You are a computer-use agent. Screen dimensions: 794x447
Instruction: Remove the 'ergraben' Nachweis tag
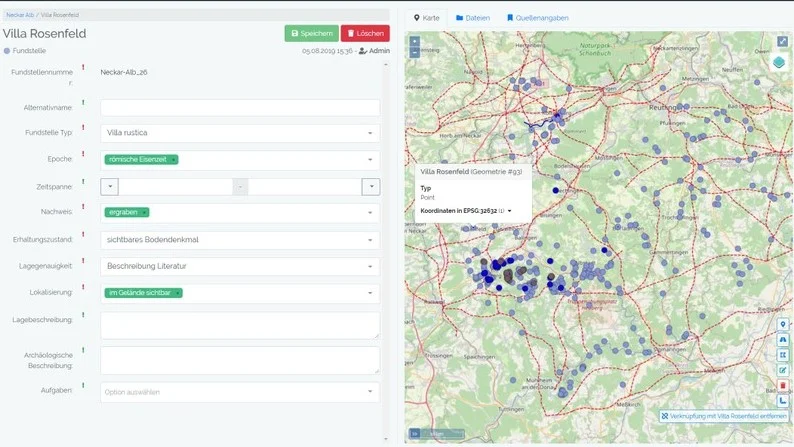144,212
